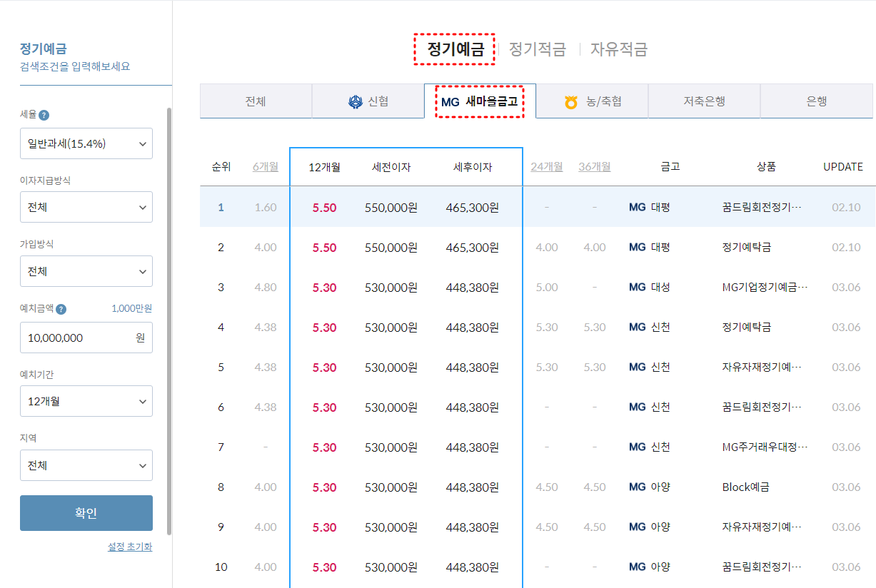Select the 신협 institution tab
The width and height of the screenshot is (876, 588).
tap(368, 101)
